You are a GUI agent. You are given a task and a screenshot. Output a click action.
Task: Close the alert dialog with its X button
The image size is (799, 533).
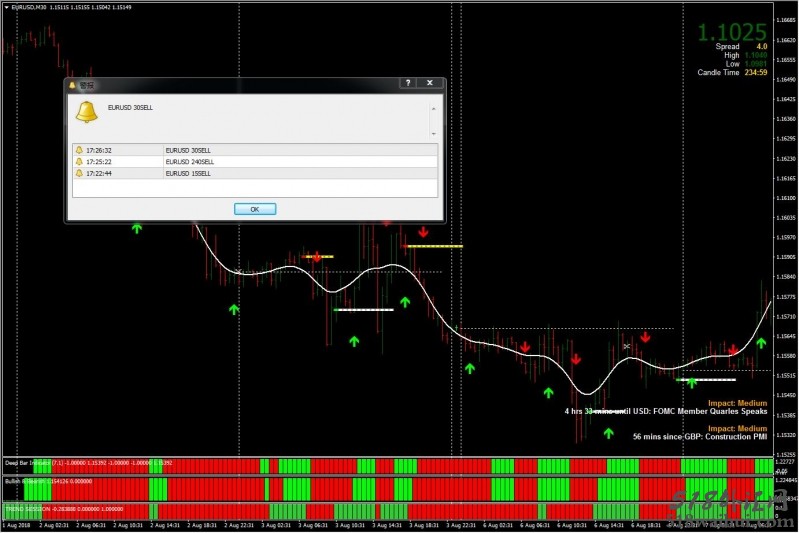pyautogui.click(x=430, y=83)
